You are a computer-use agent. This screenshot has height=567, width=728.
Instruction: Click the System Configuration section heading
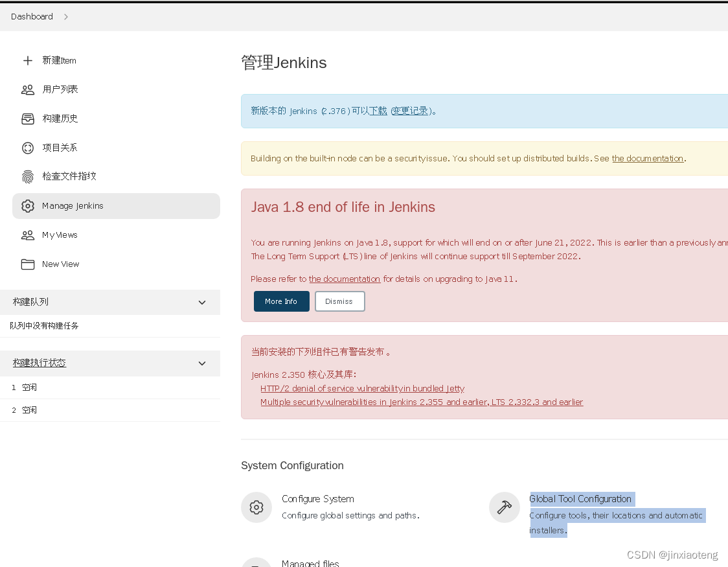click(x=293, y=466)
